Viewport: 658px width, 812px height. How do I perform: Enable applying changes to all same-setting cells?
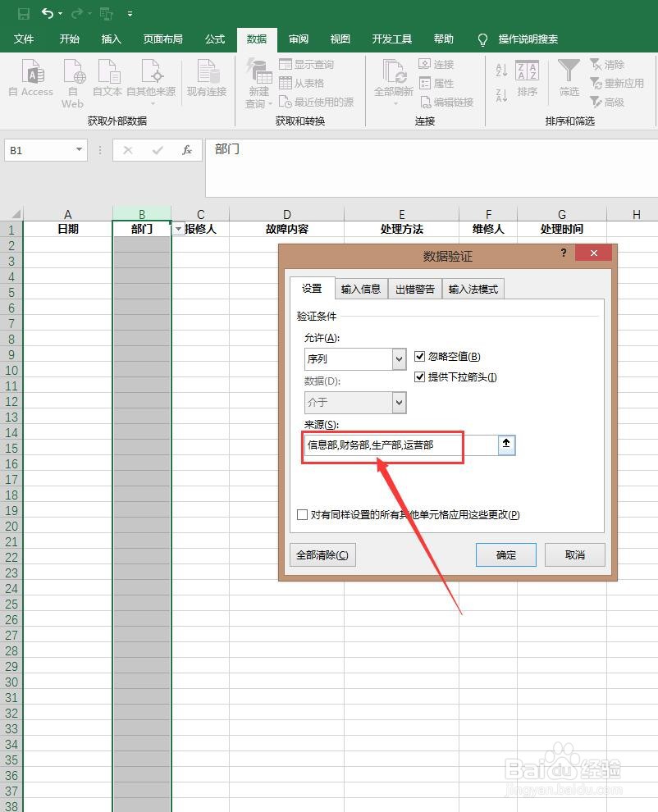[x=303, y=515]
